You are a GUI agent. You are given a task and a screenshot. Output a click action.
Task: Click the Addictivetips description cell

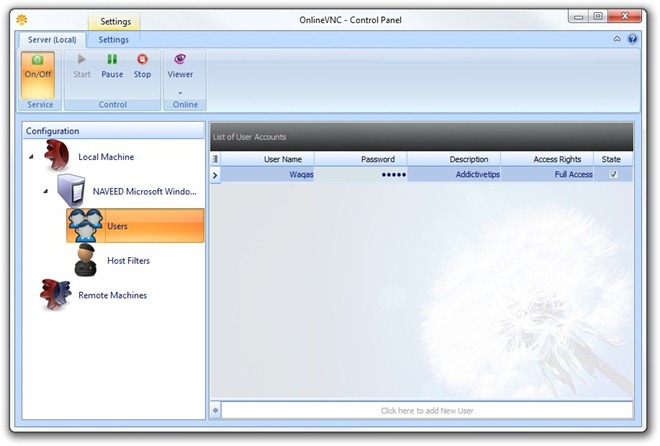click(454, 175)
